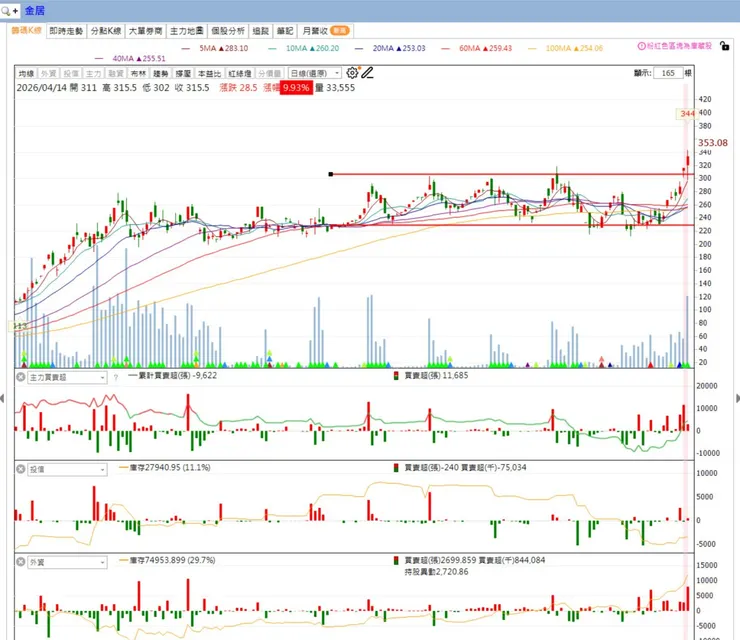Toggle 外資 overlay in chart toolbar

(x=49, y=74)
